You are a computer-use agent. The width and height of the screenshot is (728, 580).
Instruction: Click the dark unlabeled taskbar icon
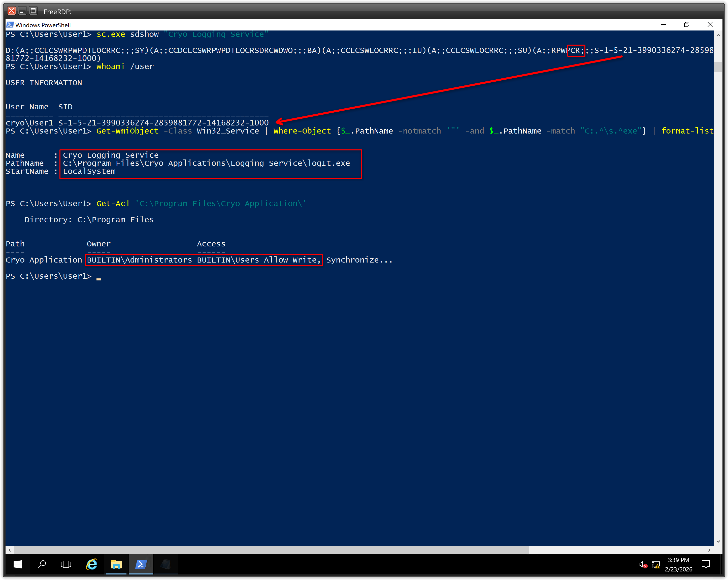[x=166, y=564]
